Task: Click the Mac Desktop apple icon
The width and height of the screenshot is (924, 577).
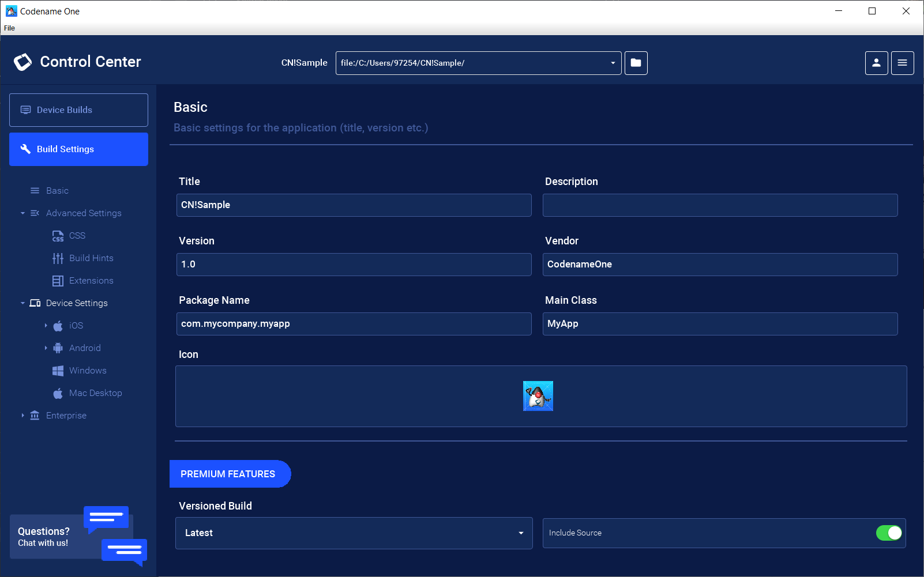Action: [58, 393]
